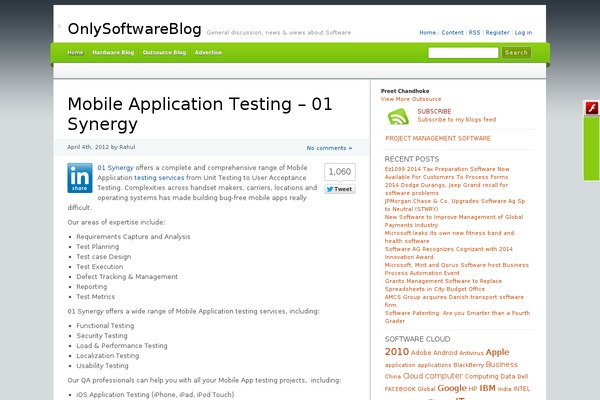Click the OnlySoftwareBlog site title
600x400 pixels.
[x=134, y=29]
